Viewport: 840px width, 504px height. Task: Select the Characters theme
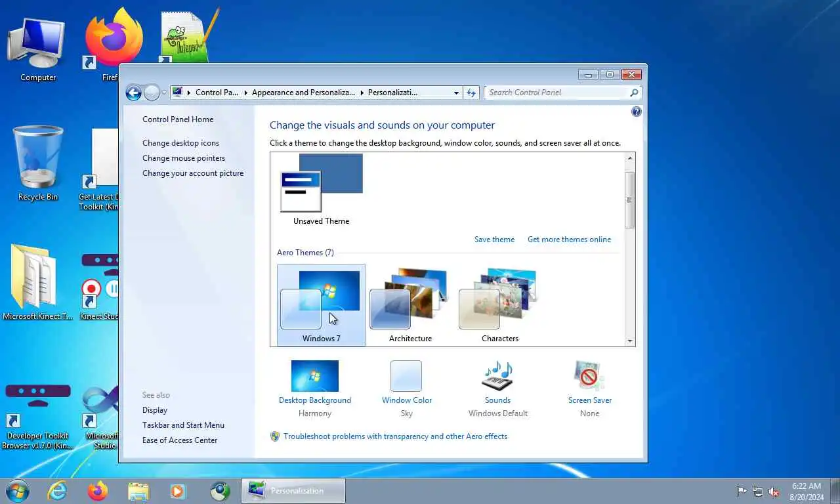[x=499, y=304]
